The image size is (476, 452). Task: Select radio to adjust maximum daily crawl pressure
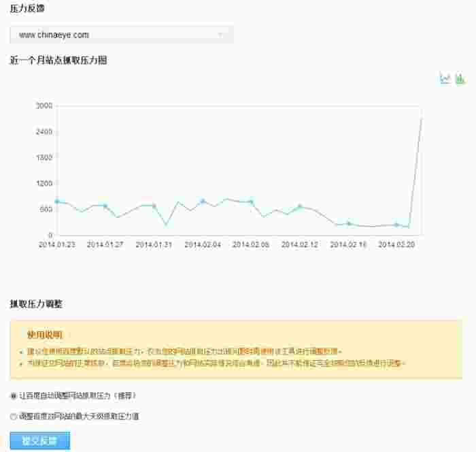tap(14, 416)
